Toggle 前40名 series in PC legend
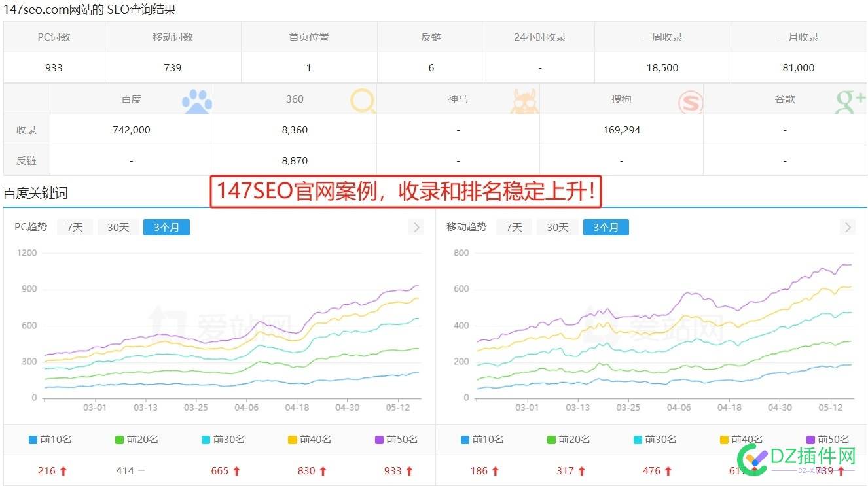Image resolution: width=868 pixels, height=486 pixels. pos(310,440)
